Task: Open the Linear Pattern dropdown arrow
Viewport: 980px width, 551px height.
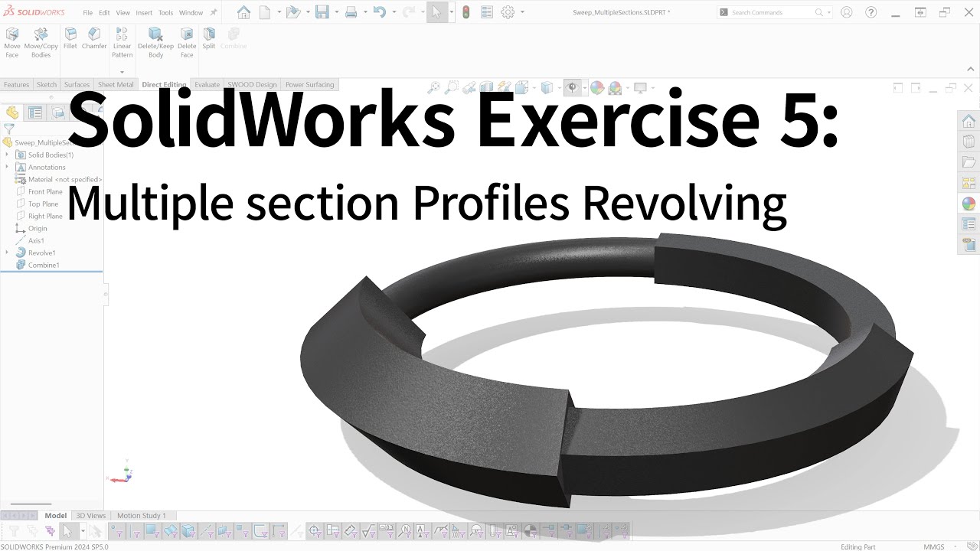Action: [x=122, y=72]
